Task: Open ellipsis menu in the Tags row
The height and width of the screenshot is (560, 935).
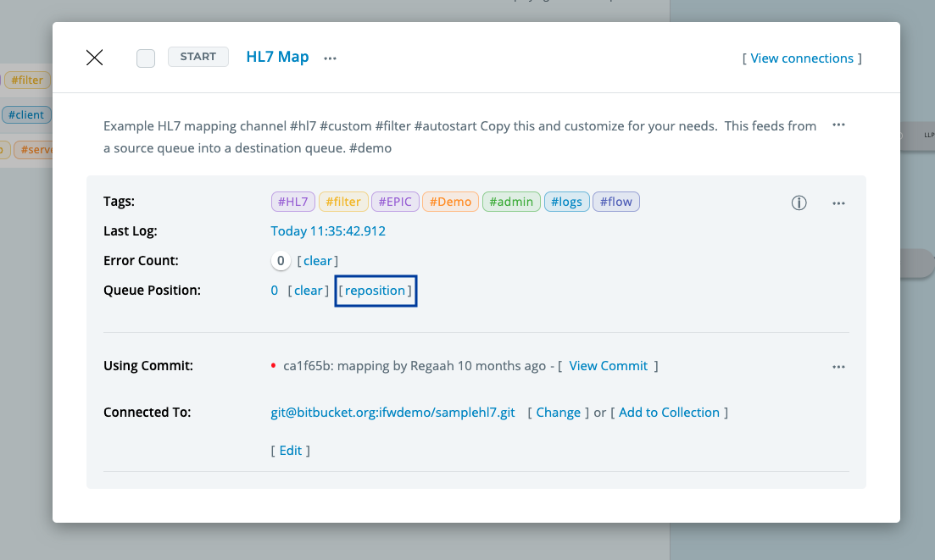Action: point(838,203)
